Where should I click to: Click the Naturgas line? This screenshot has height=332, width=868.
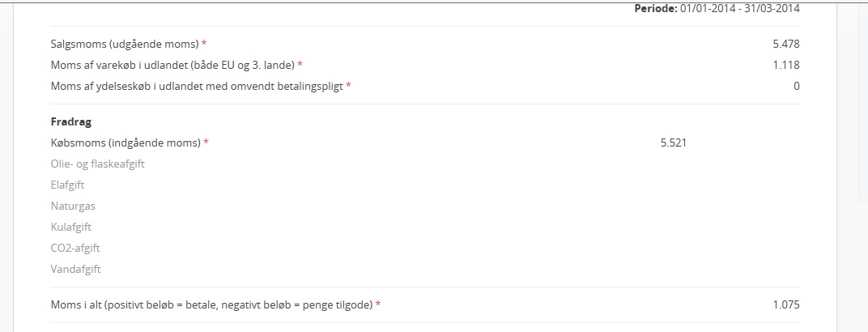click(x=73, y=206)
